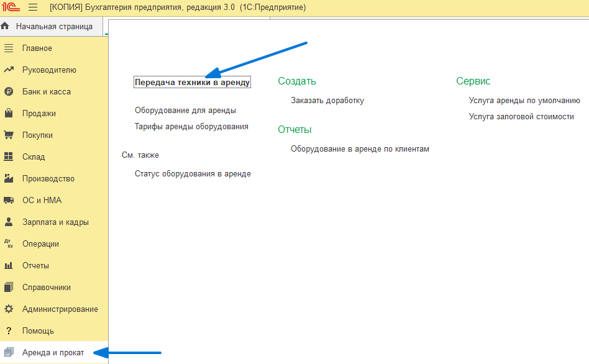Open Оборудование для аренды list
This screenshot has width=589, height=364.
pos(186,111)
